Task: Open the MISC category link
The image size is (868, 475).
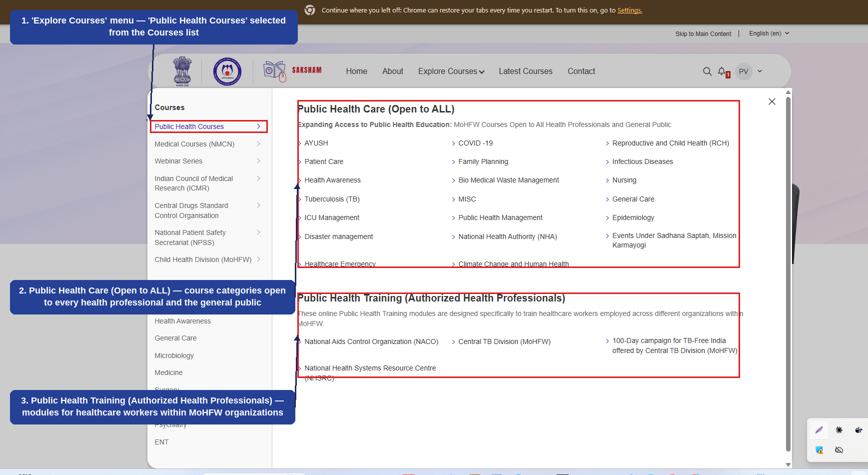Action: click(467, 199)
